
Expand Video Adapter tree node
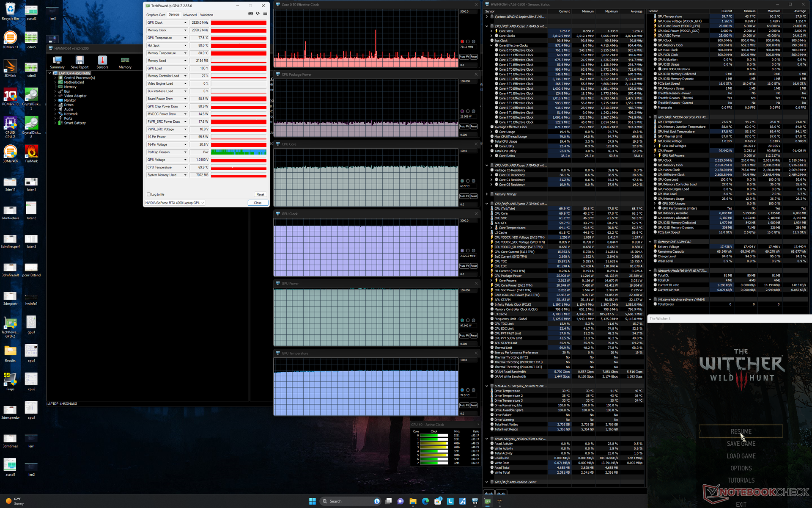tap(55, 96)
